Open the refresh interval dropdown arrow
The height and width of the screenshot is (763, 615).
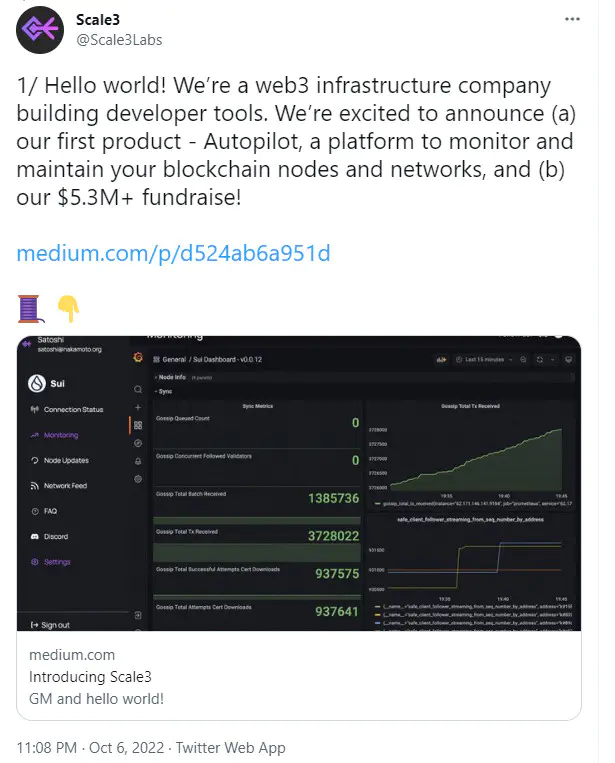point(552,360)
